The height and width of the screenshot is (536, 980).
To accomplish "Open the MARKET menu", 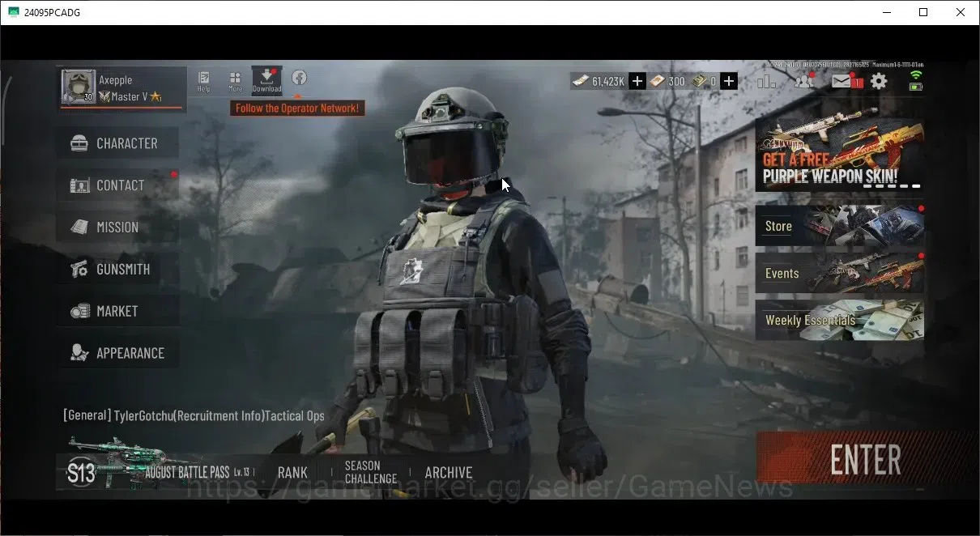I will [x=117, y=311].
